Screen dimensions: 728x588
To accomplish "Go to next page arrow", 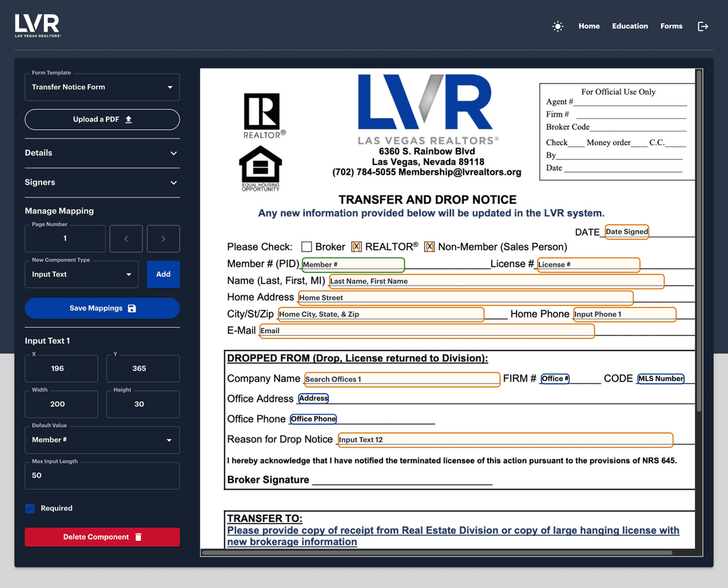I will (x=163, y=238).
